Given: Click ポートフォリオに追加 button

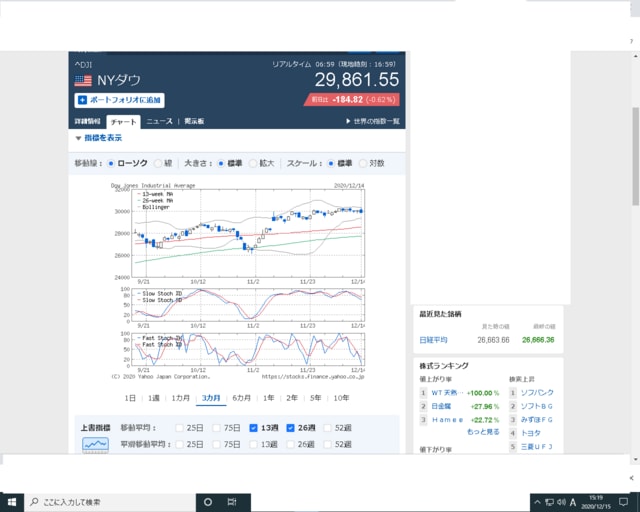Looking at the screenshot, I should click(x=119, y=100).
